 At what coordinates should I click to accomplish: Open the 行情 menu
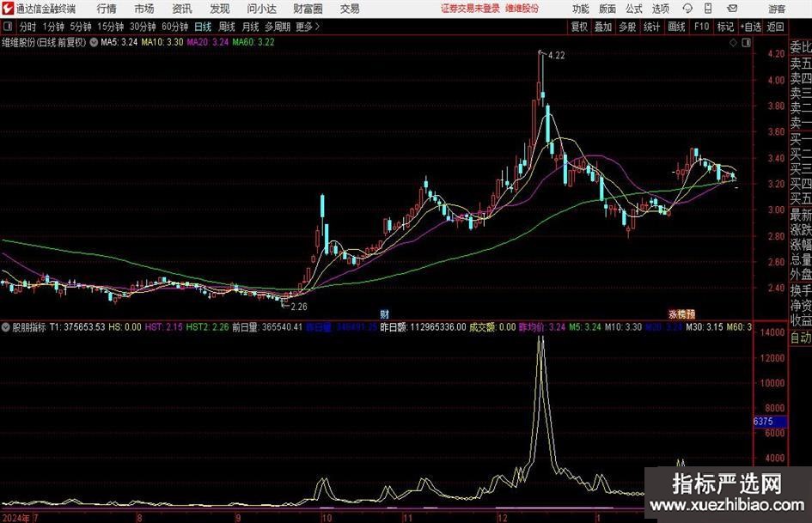[x=107, y=9]
